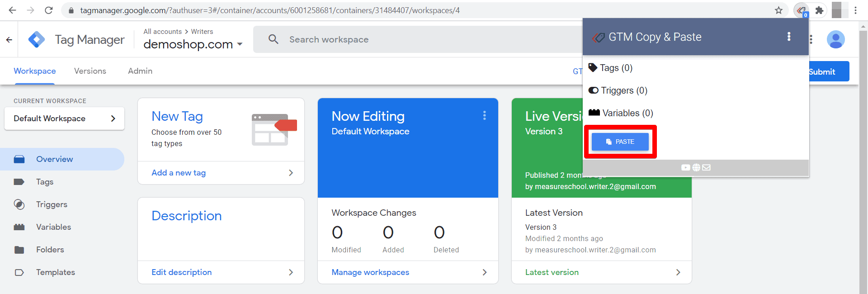Open GTM Copy & Paste options menu
The image size is (868, 294).
coord(789,37)
